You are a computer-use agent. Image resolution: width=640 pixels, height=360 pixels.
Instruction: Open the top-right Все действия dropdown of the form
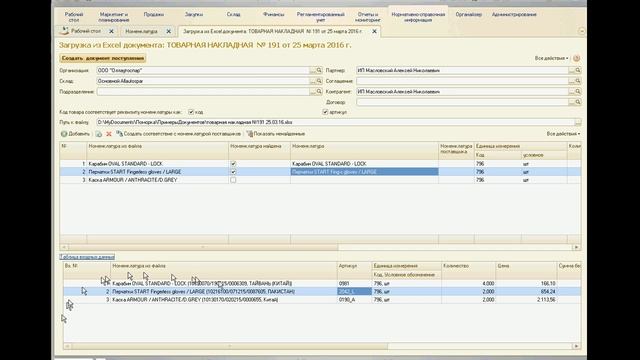tap(551, 58)
